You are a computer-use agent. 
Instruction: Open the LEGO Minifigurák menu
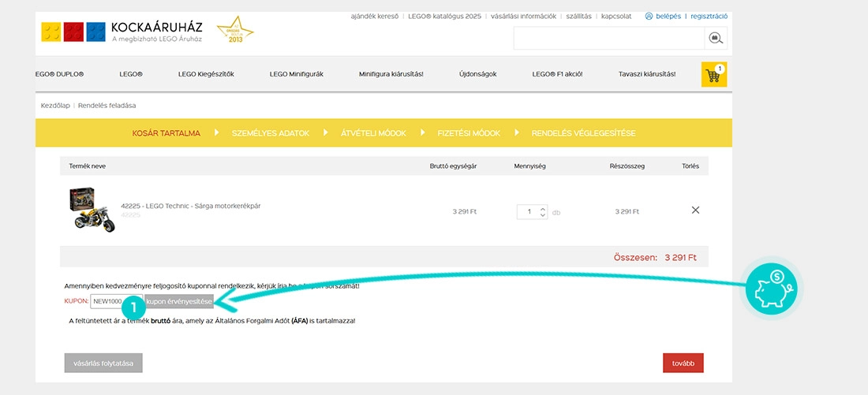point(297,74)
